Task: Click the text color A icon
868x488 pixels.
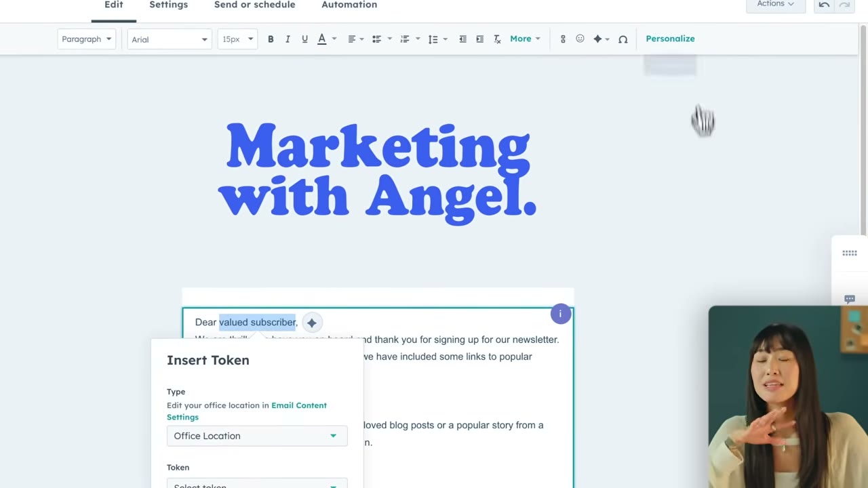Action: pyautogui.click(x=322, y=39)
